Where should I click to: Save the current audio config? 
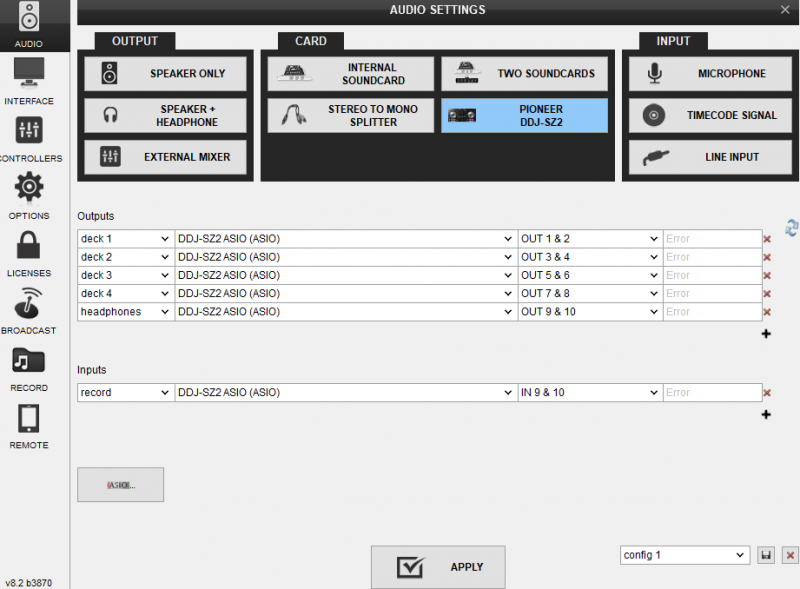pyautogui.click(x=766, y=555)
